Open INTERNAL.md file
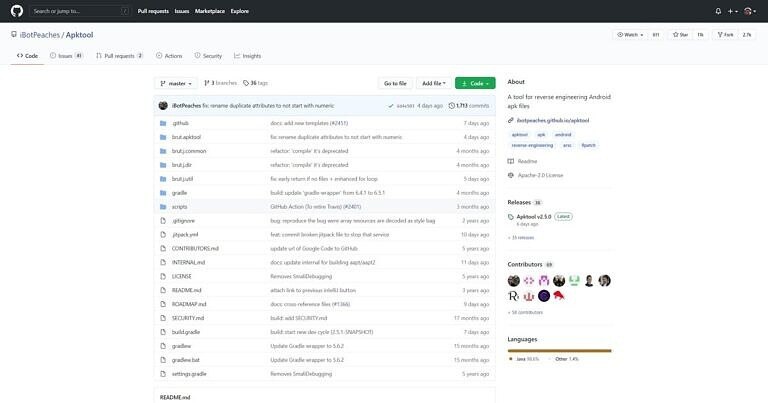 (x=189, y=262)
